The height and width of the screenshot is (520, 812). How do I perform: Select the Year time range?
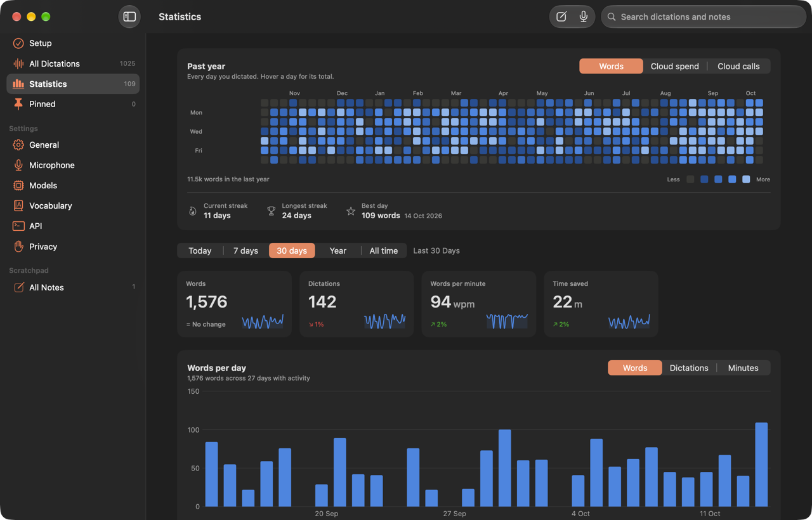[338, 250]
